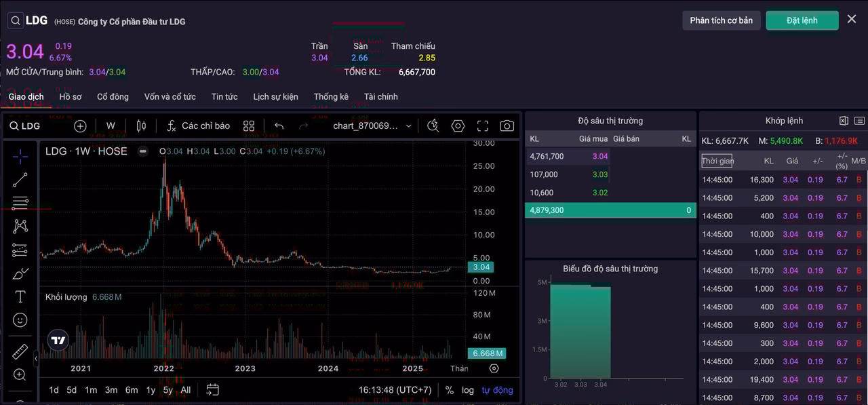868x405 pixels.
Task: Toggle percent scale on chart
Action: (449, 390)
